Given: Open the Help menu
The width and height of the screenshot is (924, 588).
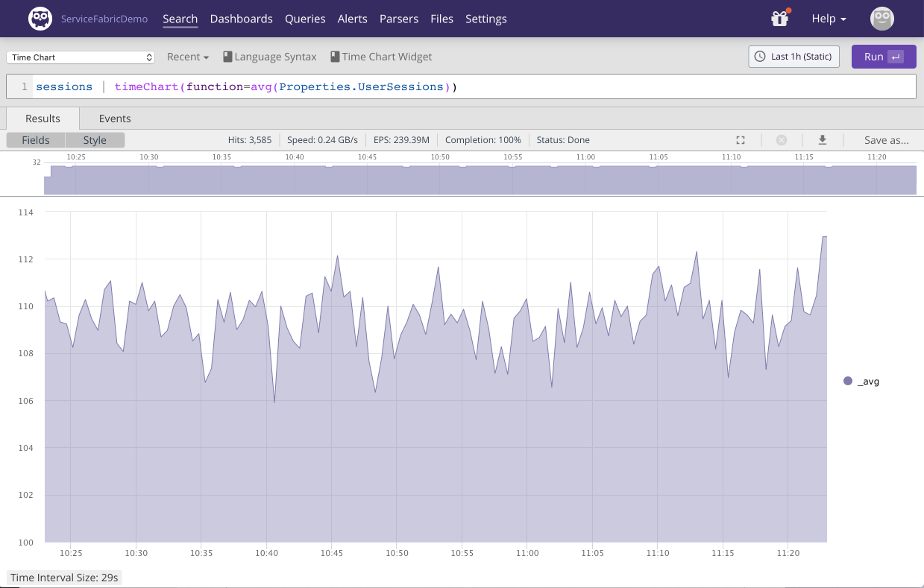Looking at the screenshot, I should 829,19.
